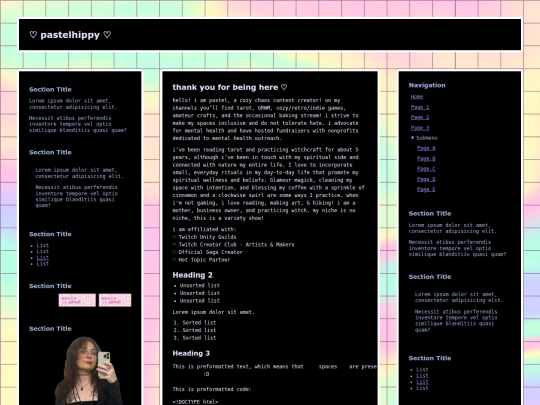This screenshot has width=540, height=405.
Task: Collapse the Submenu disclosure triangle
Action: point(413,138)
